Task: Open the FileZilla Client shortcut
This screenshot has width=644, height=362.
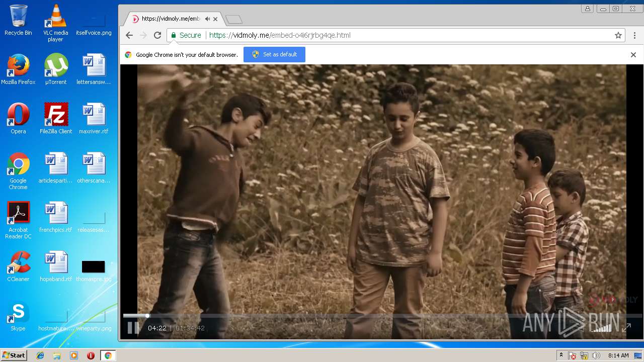Action: (x=56, y=119)
